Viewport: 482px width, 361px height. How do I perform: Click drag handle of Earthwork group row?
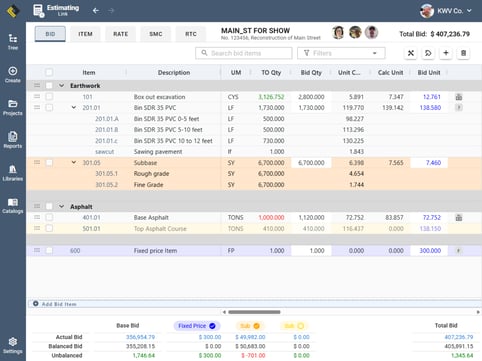click(x=37, y=86)
